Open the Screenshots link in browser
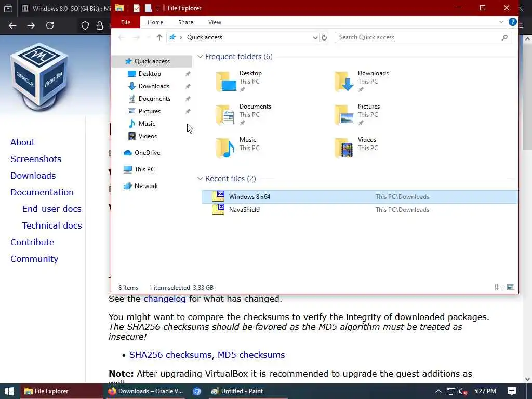This screenshot has width=532, height=399. tap(36, 159)
